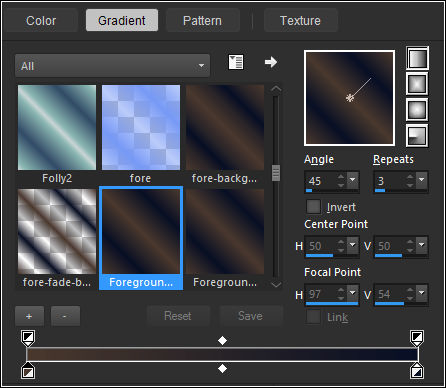Click the list view options icon
446x388 pixels.
(x=236, y=62)
